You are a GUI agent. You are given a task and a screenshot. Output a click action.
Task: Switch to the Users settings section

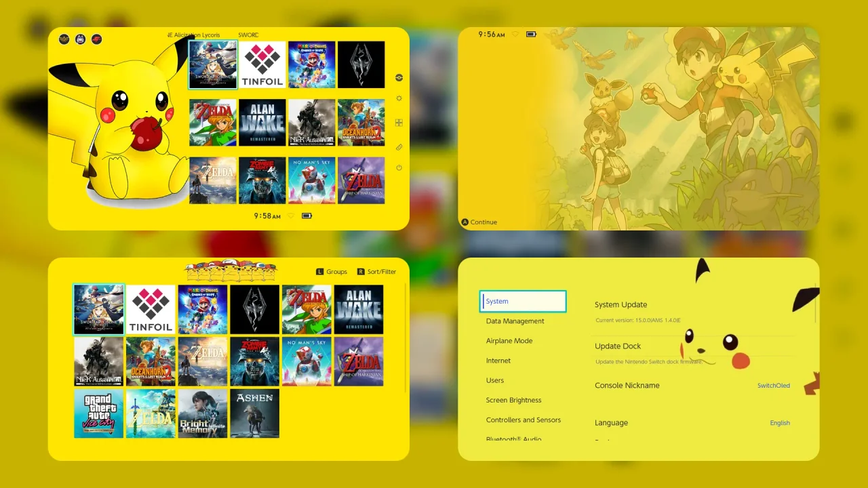click(x=495, y=380)
